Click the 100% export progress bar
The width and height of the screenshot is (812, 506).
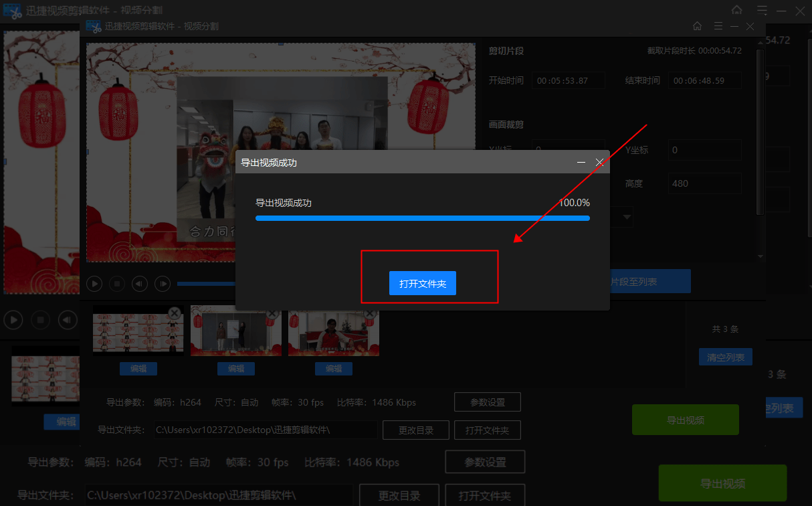click(x=423, y=218)
